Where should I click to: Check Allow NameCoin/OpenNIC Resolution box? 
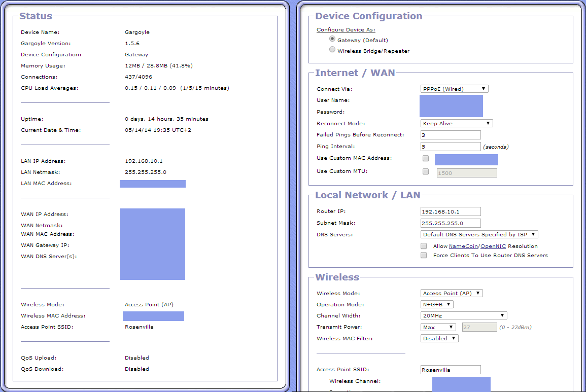click(424, 246)
